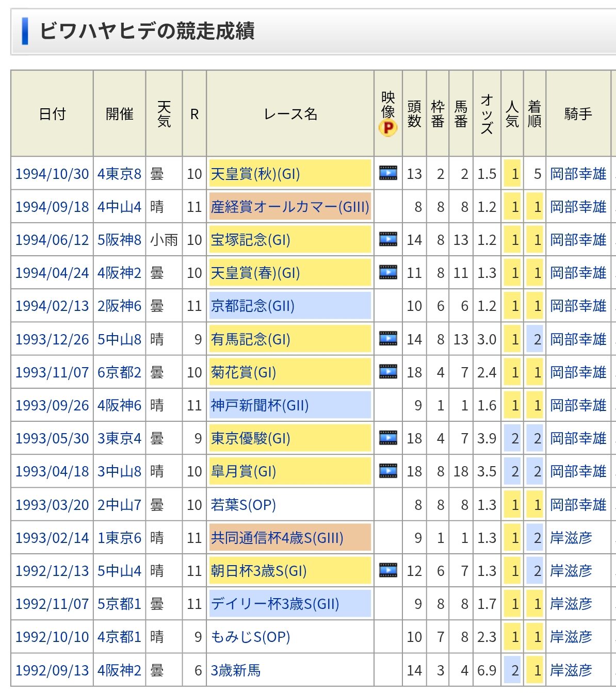Open the 京都記念(GII) race result

point(252,306)
